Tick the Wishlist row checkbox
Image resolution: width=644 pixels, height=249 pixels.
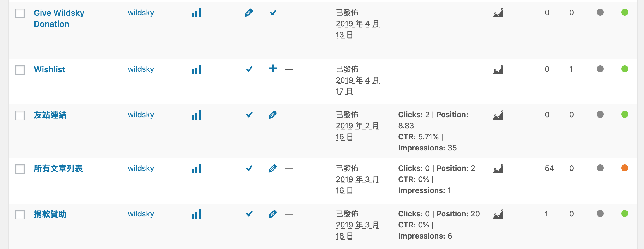click(x=20, y=70)
